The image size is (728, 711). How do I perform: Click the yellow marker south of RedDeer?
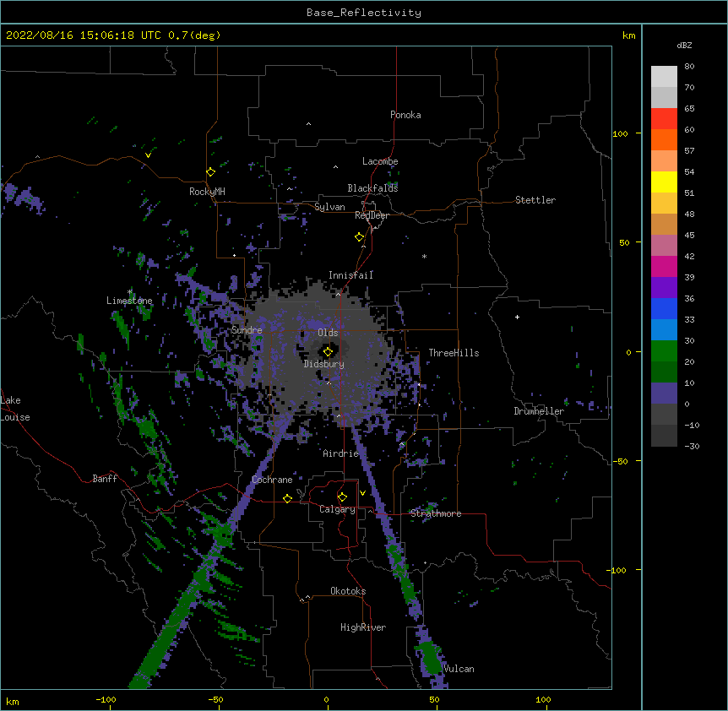pyautogui.click(x=359, y=237)
